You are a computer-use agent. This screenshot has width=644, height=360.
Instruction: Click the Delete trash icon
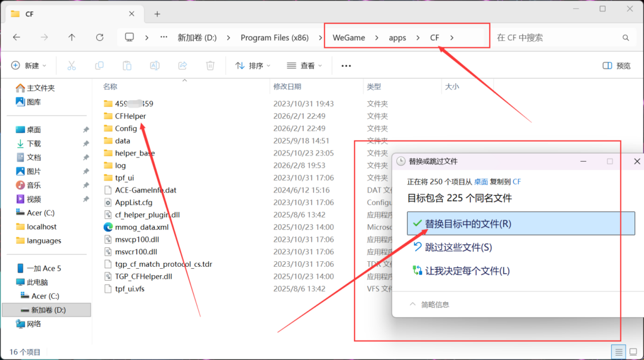pyautogui.click(x=210, y=65)
